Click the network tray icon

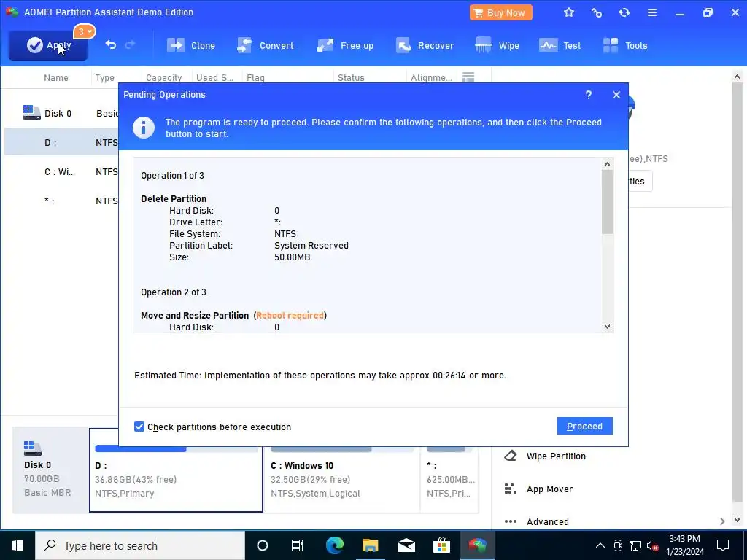tap(635, 545)
